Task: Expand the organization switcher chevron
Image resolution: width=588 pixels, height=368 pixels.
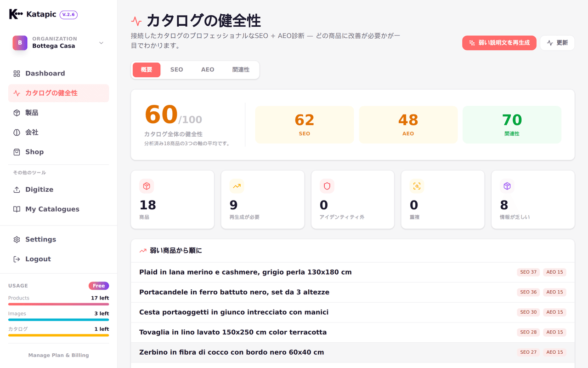Action: [x=101, y=43]
